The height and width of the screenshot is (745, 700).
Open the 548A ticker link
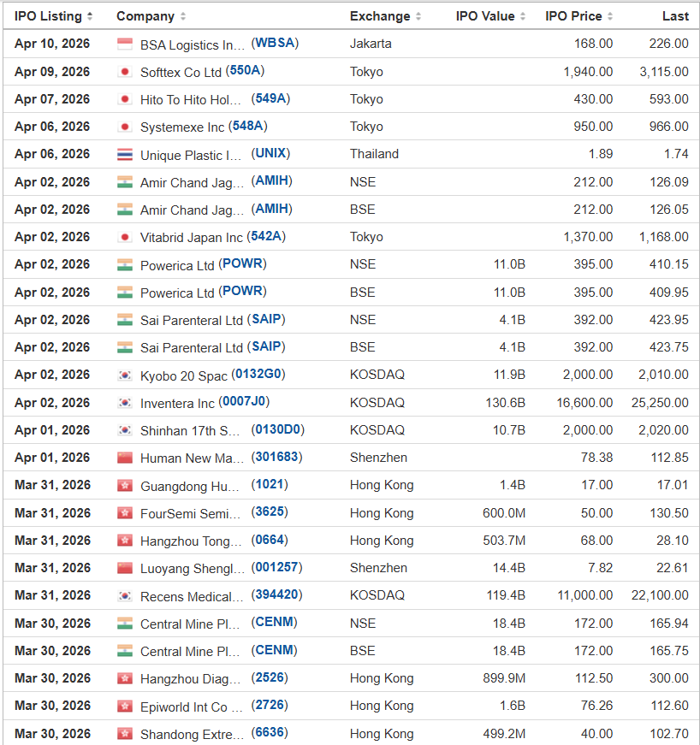(x=247, y=126)
